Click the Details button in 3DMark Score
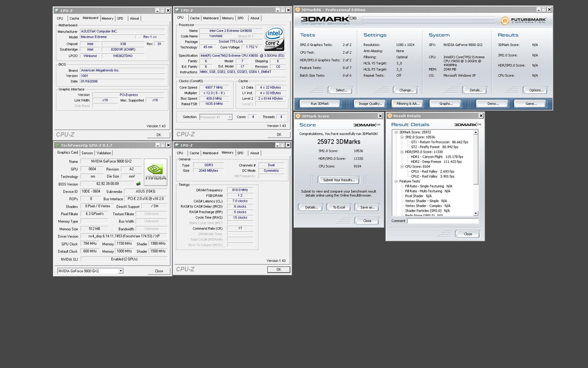This screenshot has width=588, height=368. [311, 207]
